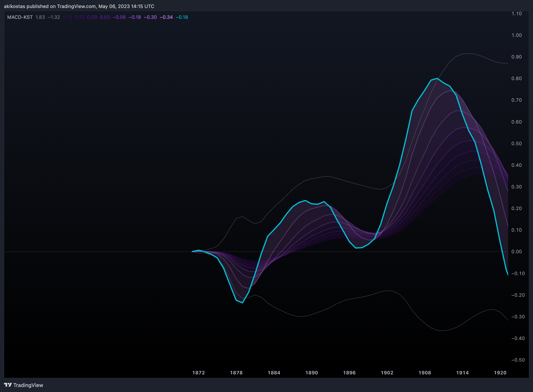
Task: Click the 0.90 price scale label
Action: pyautogui.click(x=516, y=57)
